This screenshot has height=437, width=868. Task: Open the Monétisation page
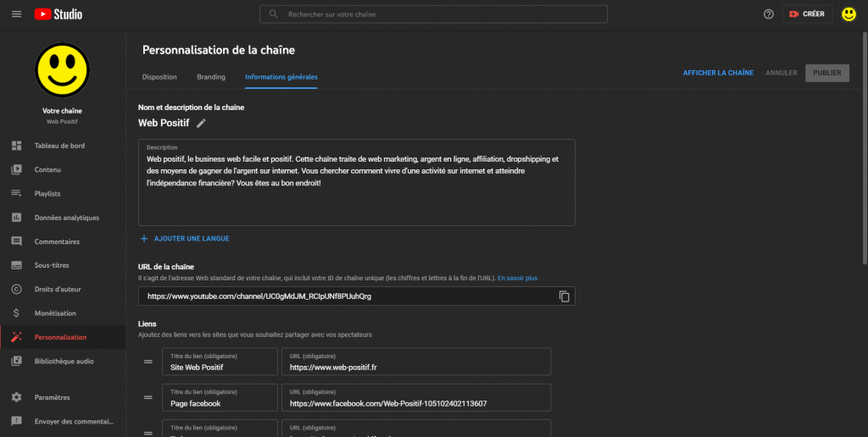tap(55, 313)
